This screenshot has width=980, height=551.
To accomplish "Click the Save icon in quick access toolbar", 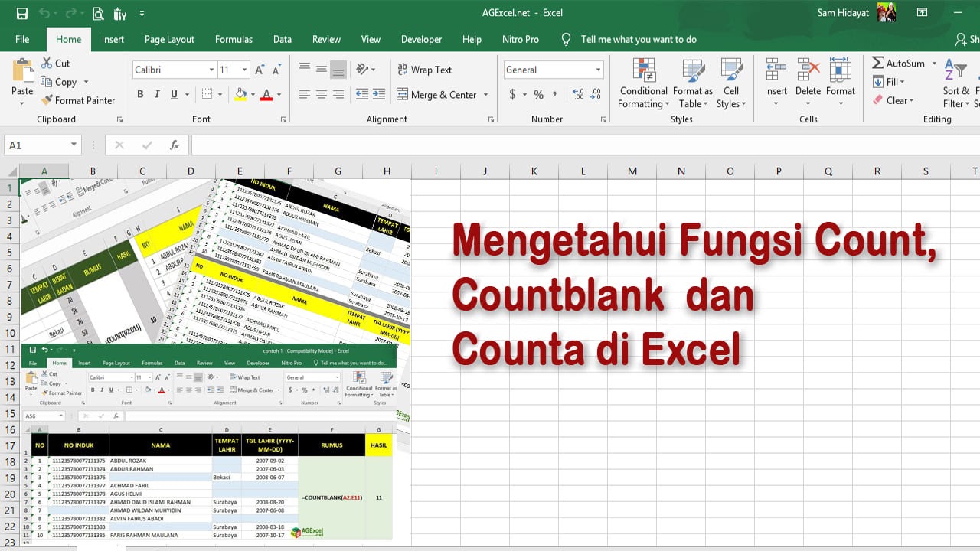I will (22, 13).
